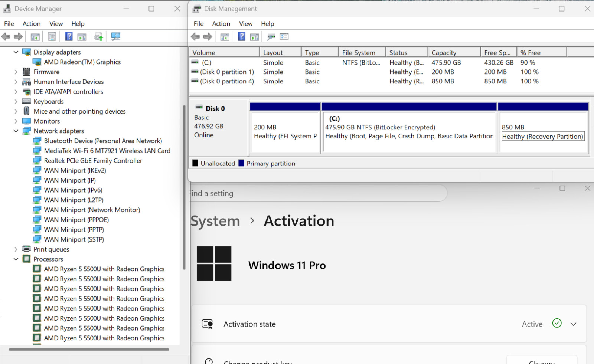This screenshot has width=594, height=364.
Task: Click the Forward arrow in Device Manager toolbar
Action: point(18,37)
